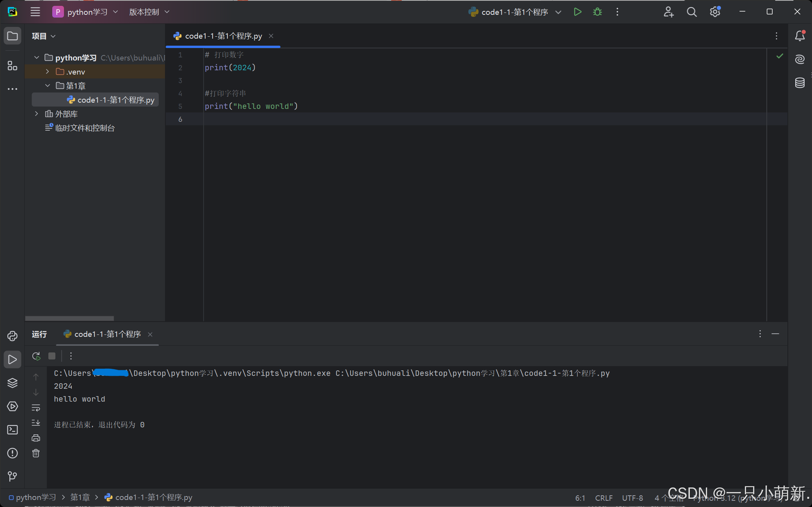Image resolution: width=812 pixels, height=507 pixels.
Task: Rerun the program in the Run panel
Action: coord(36,356)
